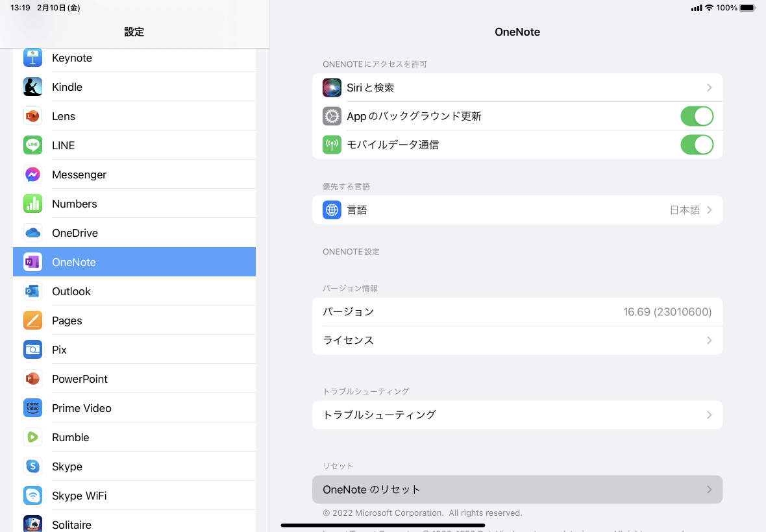Image resolution: width=766 pixels, height=532 pixels.
Task: Tap the Skype app icon
Action: 32,466
